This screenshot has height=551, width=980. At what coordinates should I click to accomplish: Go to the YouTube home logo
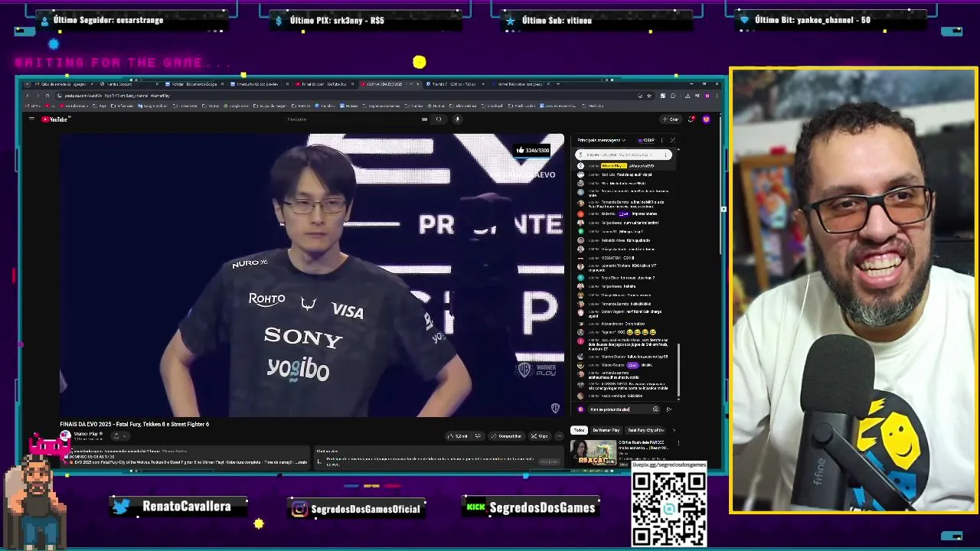(x=56, y=119)
